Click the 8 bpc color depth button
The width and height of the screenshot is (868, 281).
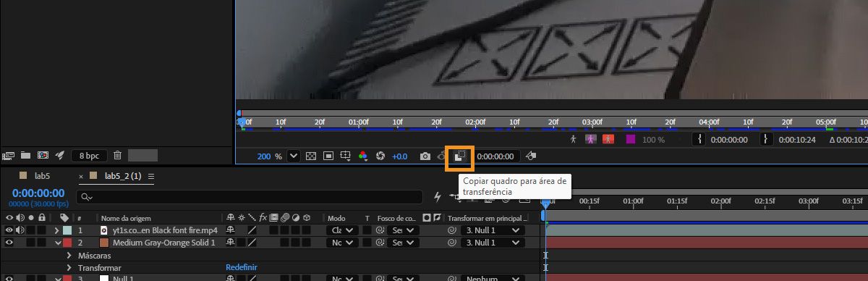tap(90, 155)
